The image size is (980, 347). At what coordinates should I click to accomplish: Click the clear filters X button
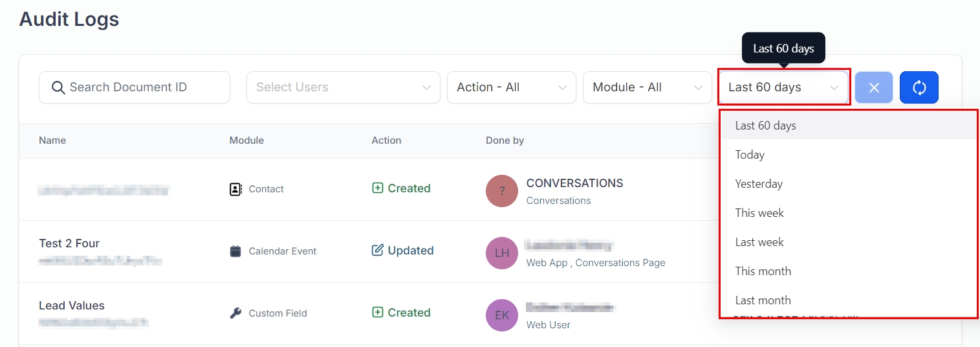[x=873, y=87]
